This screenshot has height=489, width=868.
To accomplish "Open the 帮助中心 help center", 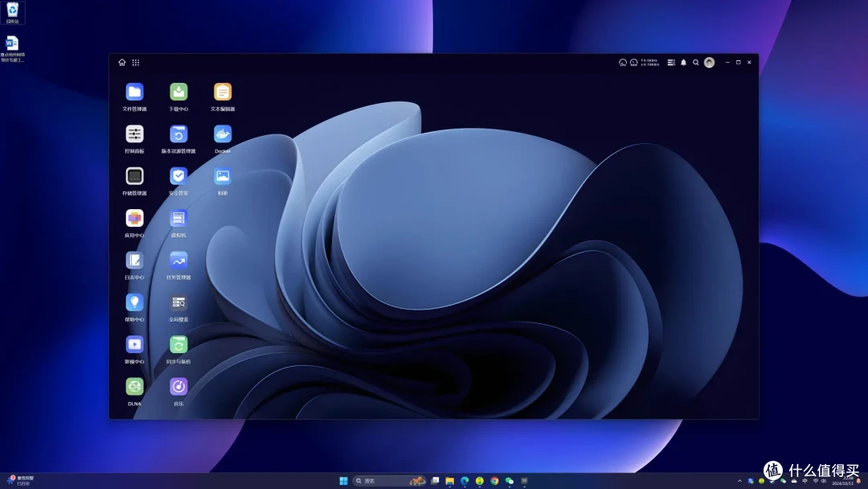I will coord(134,302).
